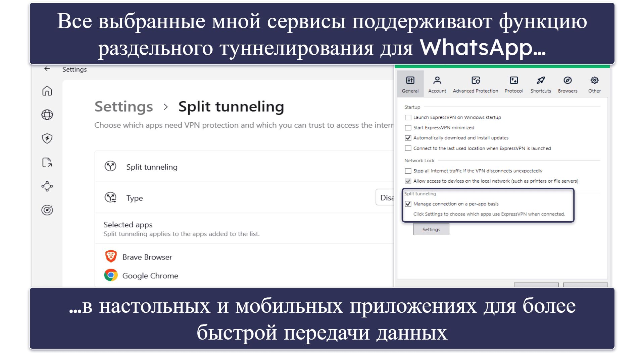Viewport: 644px width, 353px height.
Task: Switch to the Advanced Protection tab
Action: [x=475, y=84]
